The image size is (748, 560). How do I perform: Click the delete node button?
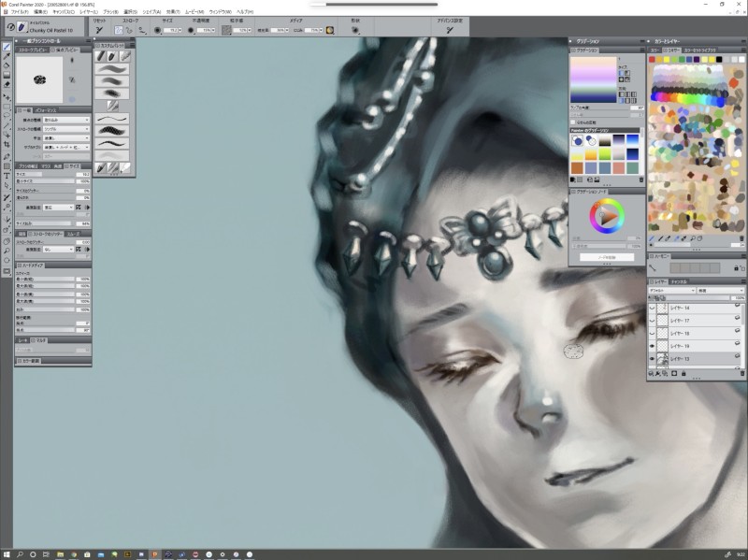(x=607, y=257)
